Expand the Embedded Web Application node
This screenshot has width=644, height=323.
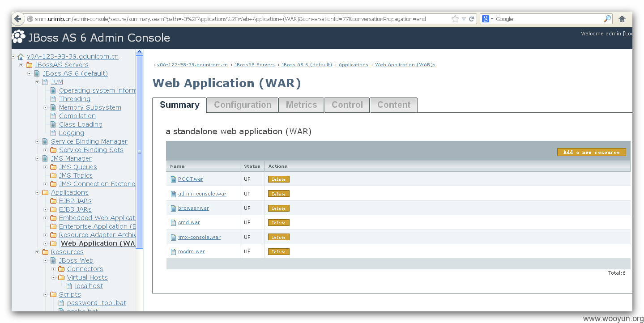point(46,218)
